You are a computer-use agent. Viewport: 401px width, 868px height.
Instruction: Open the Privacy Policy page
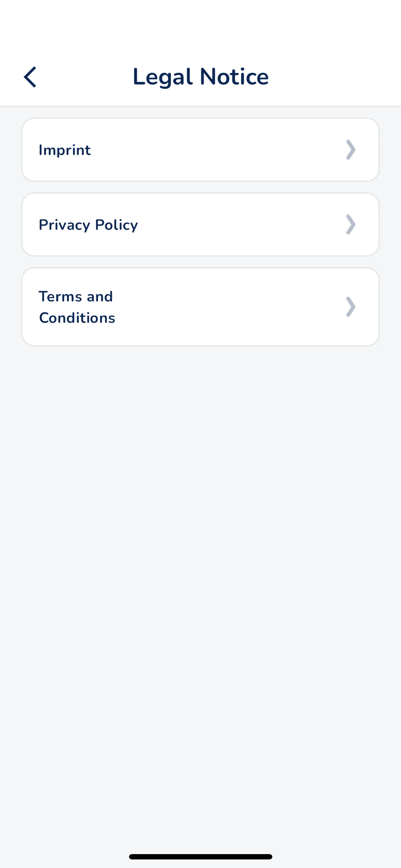pos(200,224)
